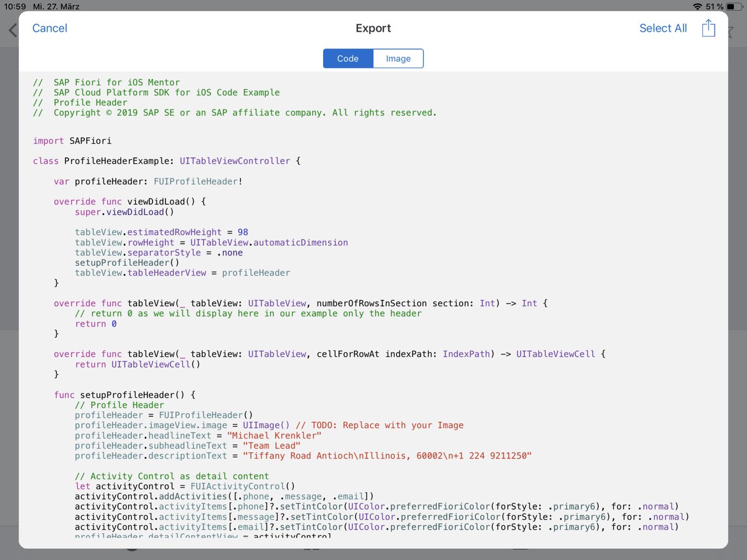Image resolution: width=747 pixels, height=560 pixels.
Task: Tap 'let activityControl = FUIActivityControl()' line
Action: click(x=185, y=486)
